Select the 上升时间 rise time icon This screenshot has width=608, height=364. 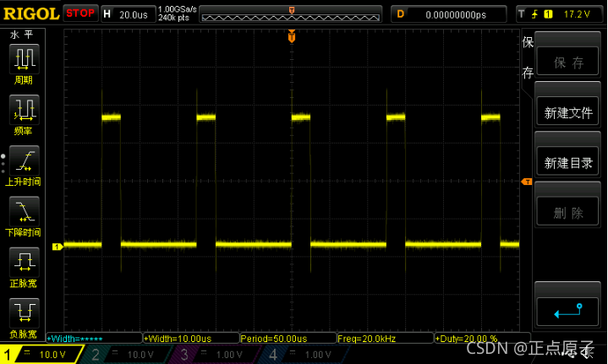[x=24, y=160]
